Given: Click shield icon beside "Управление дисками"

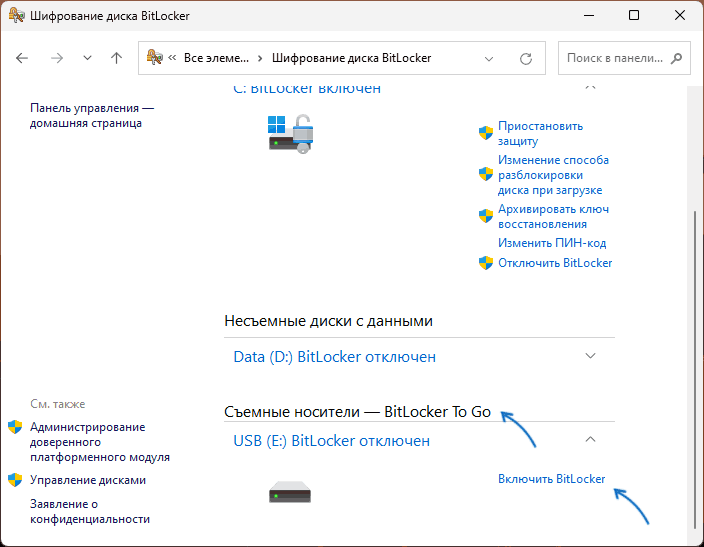Looking at the screenshot, I should (x=15, y=480).
